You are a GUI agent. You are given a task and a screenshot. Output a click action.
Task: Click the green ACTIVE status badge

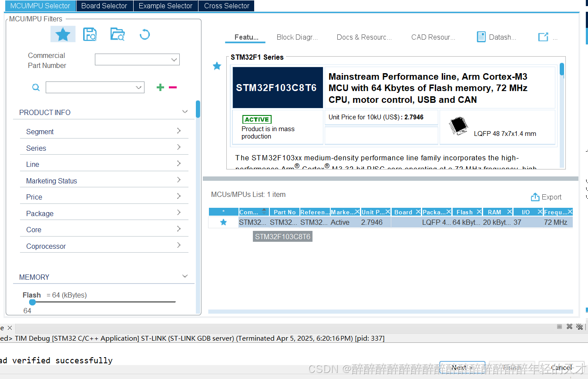[x=257, y=119]
